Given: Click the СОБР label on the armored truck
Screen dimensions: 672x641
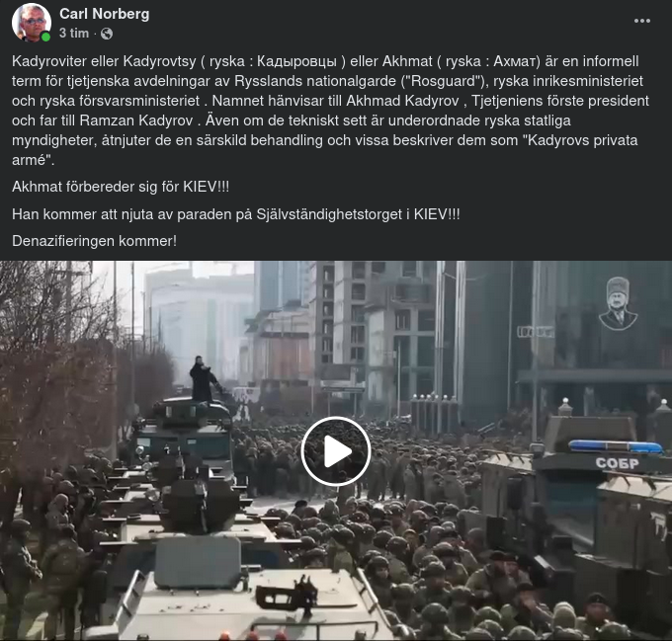Looking at the screenshot, I should 617,463.
